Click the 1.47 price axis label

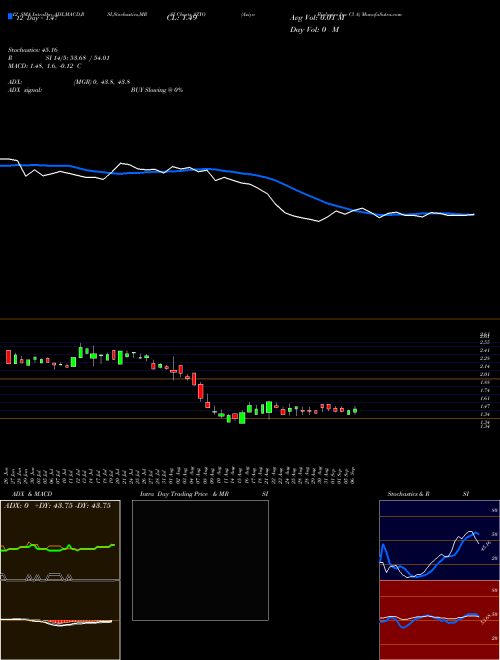pos(485,406)
